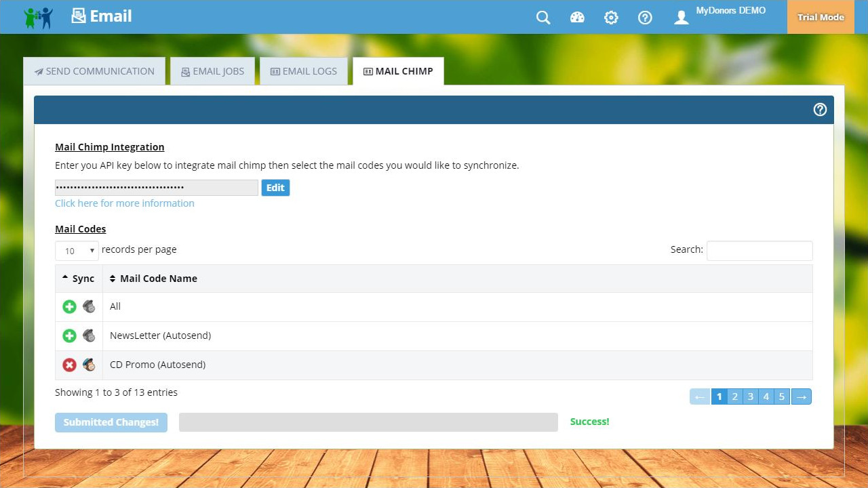Viewport: 868px width, 488px height.
Task: Go to next page arrow in pagination
Action: [x=802, y=396]
